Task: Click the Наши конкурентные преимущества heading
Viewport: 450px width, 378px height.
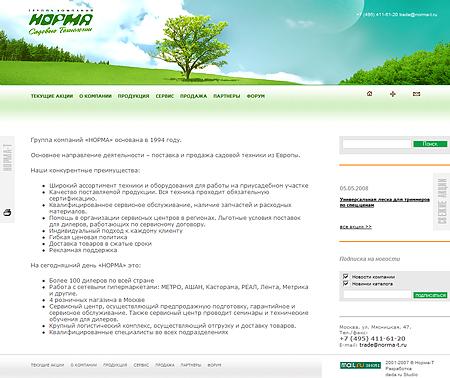Action: coord(85,170)
